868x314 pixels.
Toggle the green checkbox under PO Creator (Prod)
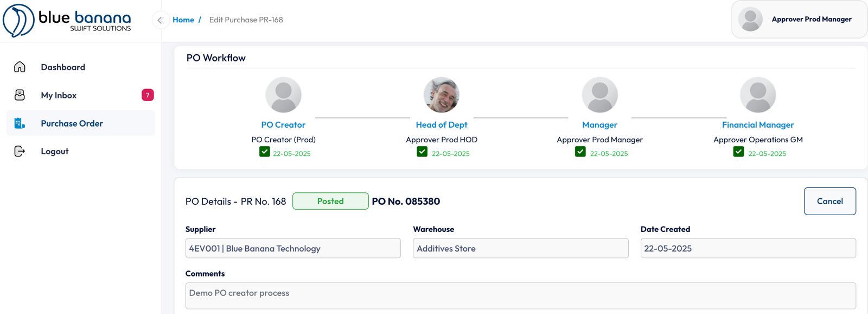(x=265, y=152)
